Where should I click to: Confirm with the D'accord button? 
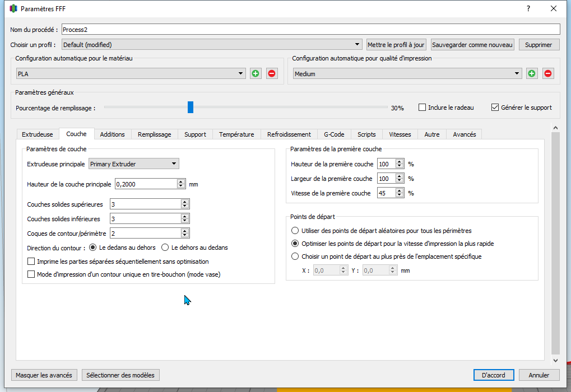click(494, 375)
